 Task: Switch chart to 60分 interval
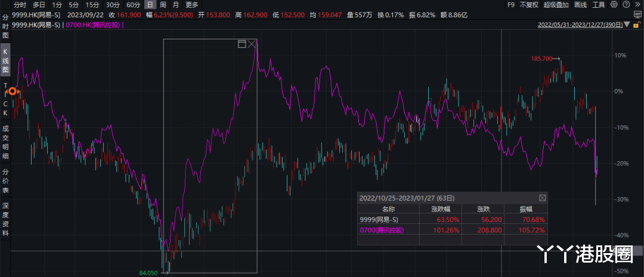[x=132, y=5]
